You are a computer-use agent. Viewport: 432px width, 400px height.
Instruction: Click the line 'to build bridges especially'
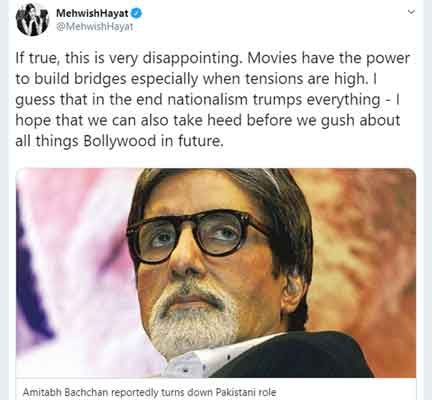point(196,79)
